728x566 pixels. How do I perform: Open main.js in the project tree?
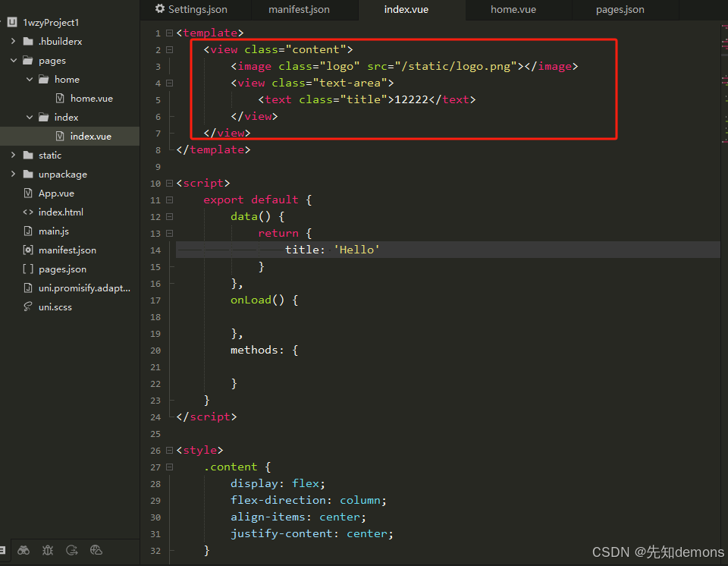point(54,231)
